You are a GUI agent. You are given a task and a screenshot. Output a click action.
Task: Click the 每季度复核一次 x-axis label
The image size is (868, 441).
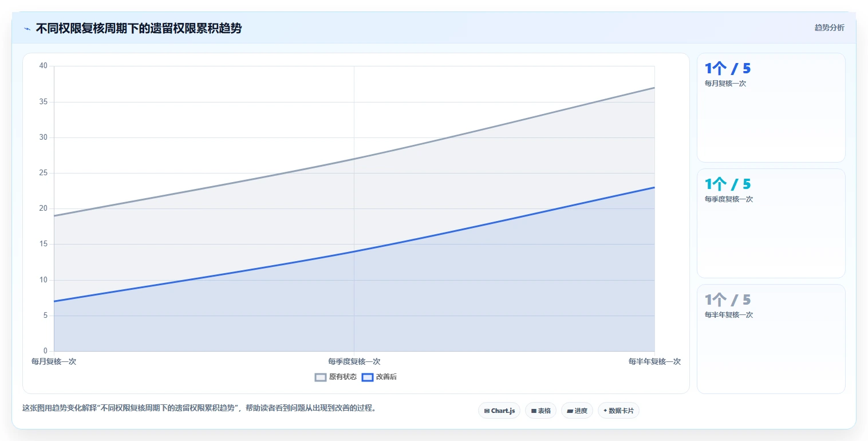tap(354, 361)
